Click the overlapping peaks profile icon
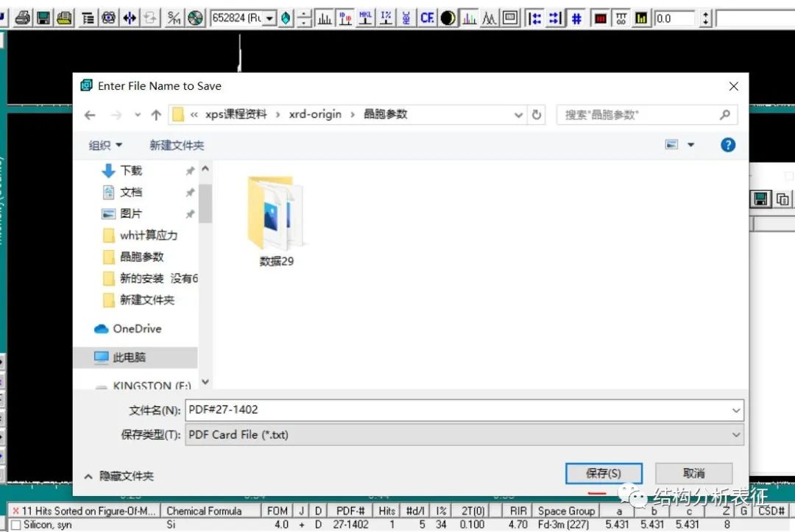 490,18
